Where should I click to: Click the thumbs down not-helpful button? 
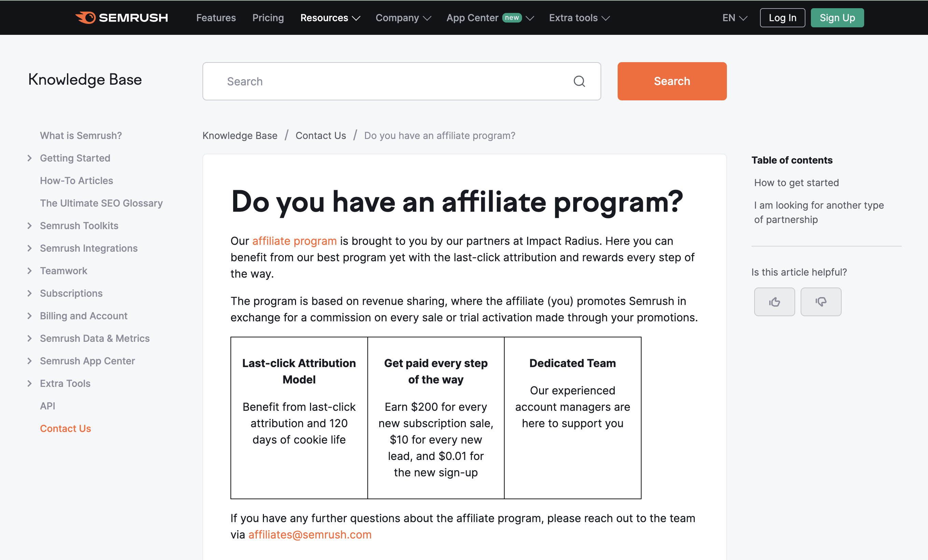coord(820,302)
